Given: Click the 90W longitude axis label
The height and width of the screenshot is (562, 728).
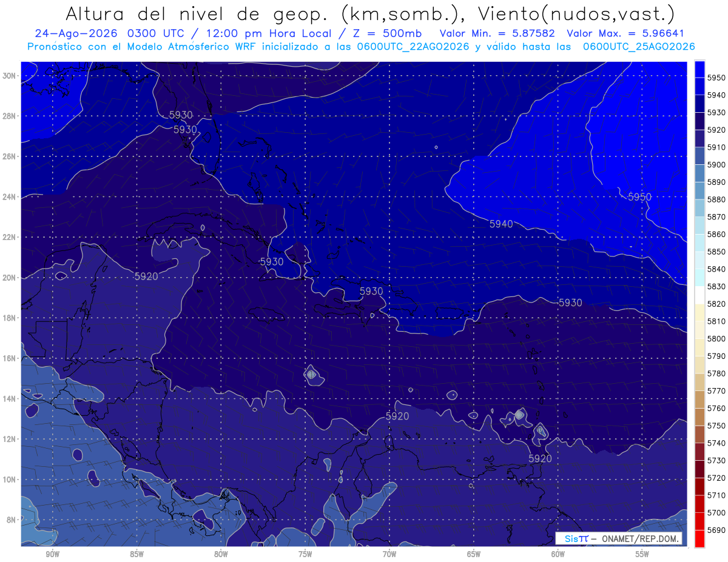Looking at the screenshot, I should [52, 554].
